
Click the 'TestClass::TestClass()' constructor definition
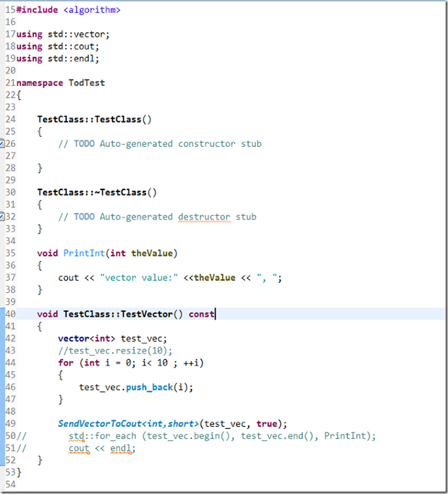(x=95, y=119)
